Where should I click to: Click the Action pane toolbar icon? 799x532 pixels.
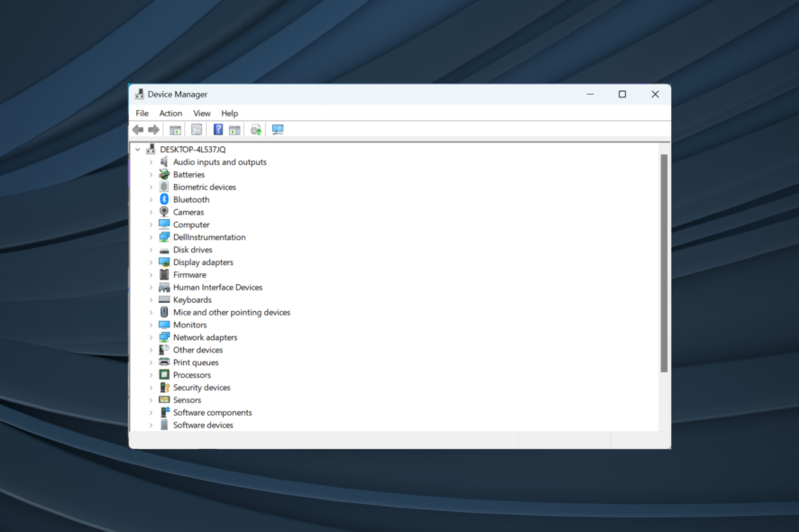coord(234,130)
